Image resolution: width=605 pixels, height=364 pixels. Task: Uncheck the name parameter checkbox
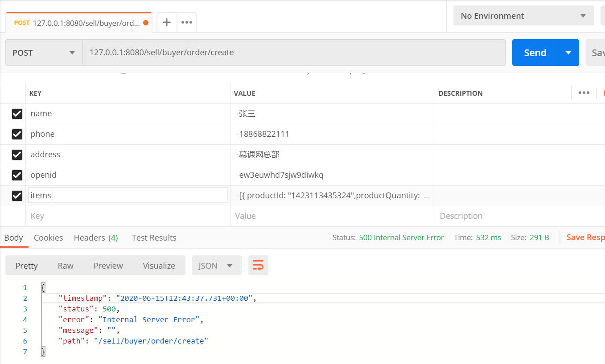tap(17, 114)
